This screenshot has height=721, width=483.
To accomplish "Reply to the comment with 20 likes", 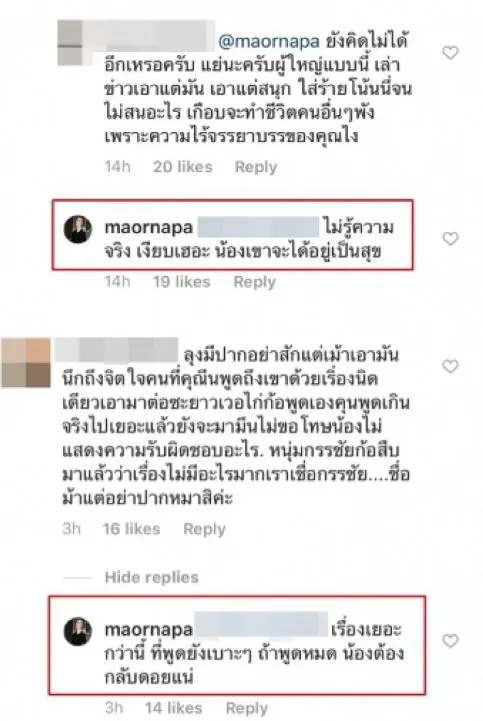I will tap(256, 167).
